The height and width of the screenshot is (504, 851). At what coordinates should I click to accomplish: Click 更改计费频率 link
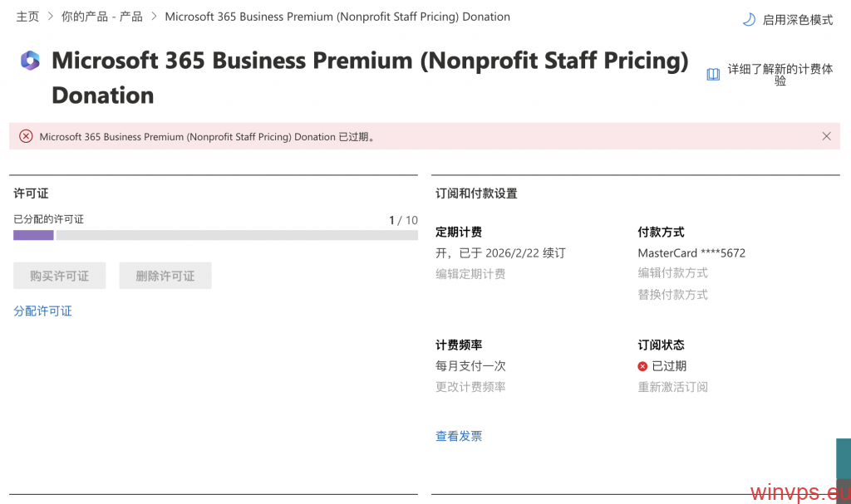pos(470,387)
